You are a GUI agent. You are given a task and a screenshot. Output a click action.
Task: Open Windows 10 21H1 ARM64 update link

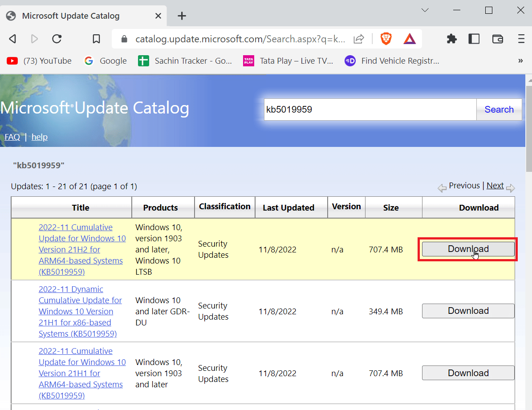(82, 373)
